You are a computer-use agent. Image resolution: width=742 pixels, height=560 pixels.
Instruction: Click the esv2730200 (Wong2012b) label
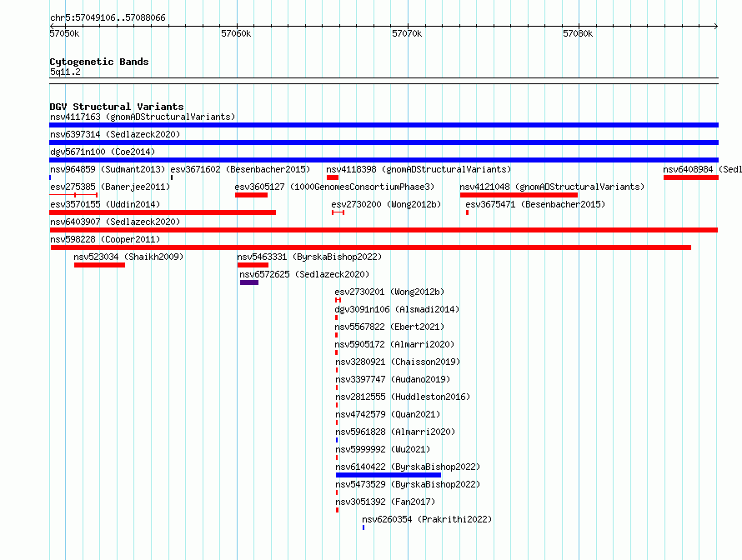tap(386, 204)
